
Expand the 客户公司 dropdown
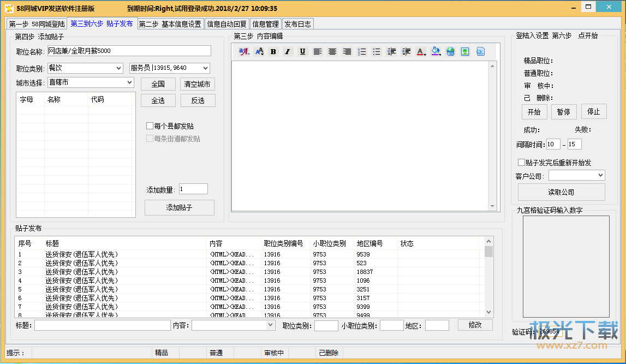coord(576,175)
